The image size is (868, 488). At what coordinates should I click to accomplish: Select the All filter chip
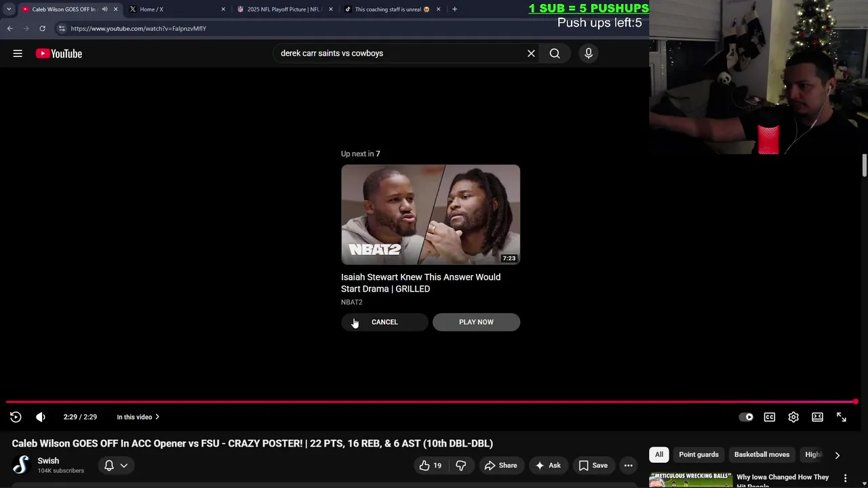(659, 455)
